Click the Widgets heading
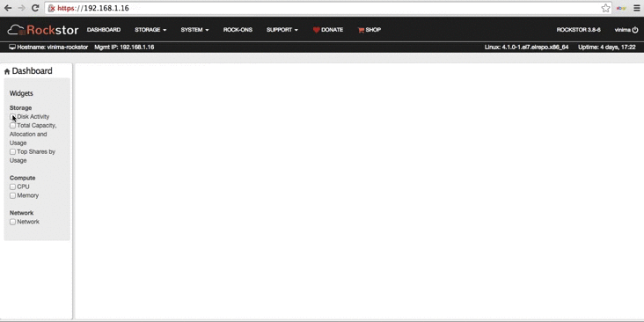This screenshot has width=644, height=322. [21, 93]
